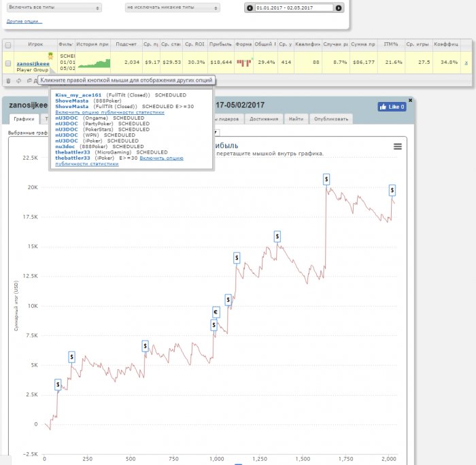Open the chart hamburger menu

click(397, 146)
